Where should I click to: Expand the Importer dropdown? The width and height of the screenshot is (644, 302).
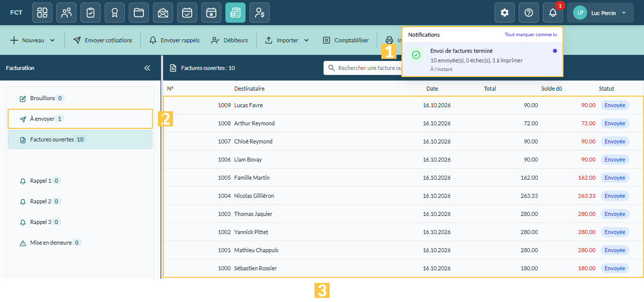(x=287, y=40)
